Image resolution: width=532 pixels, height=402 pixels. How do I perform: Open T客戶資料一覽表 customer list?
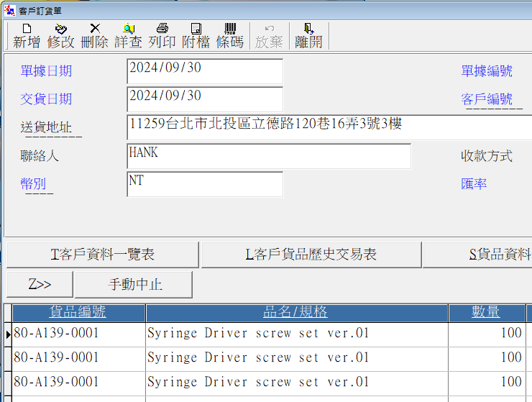102,255
